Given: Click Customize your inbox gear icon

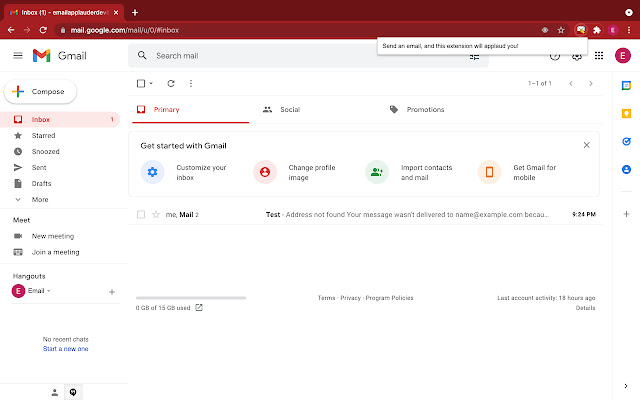Looking at the screenshot, I should point(152,172).
